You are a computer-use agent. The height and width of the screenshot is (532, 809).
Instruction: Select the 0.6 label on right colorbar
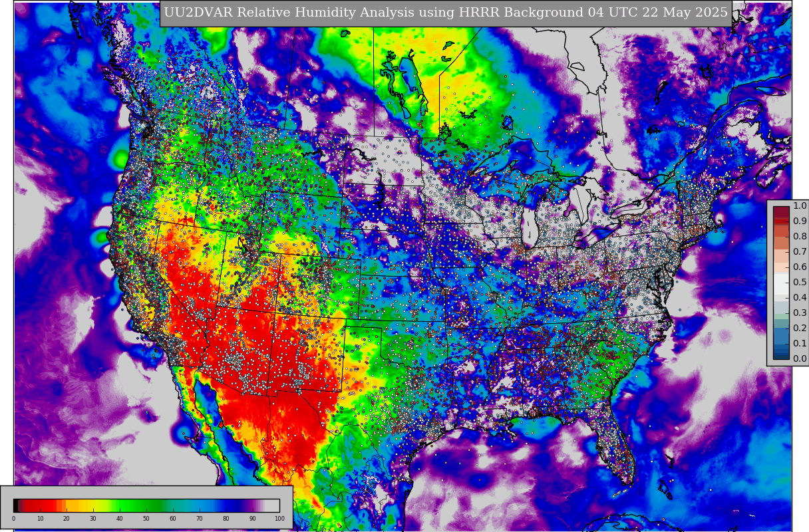coord(800,267)
